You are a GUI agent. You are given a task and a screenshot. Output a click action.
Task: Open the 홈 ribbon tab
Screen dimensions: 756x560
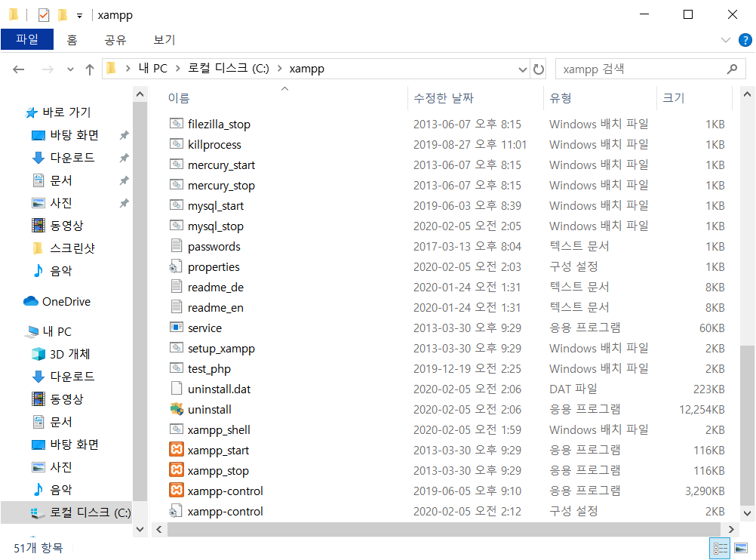point(72,39)
